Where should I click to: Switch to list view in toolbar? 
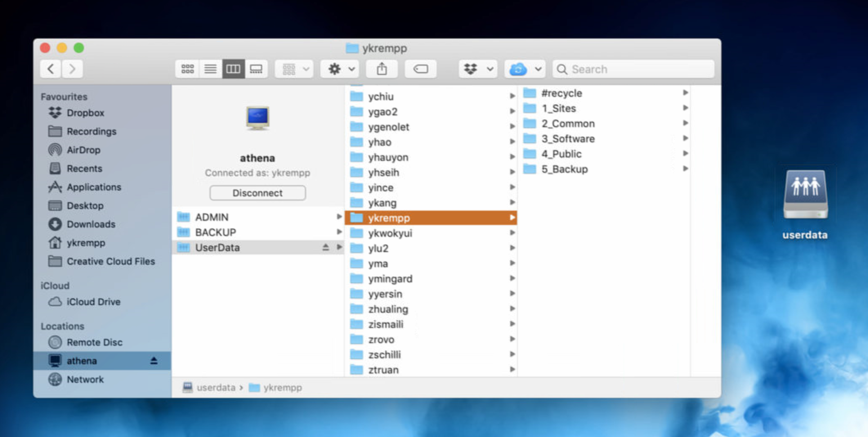[211, 69]
